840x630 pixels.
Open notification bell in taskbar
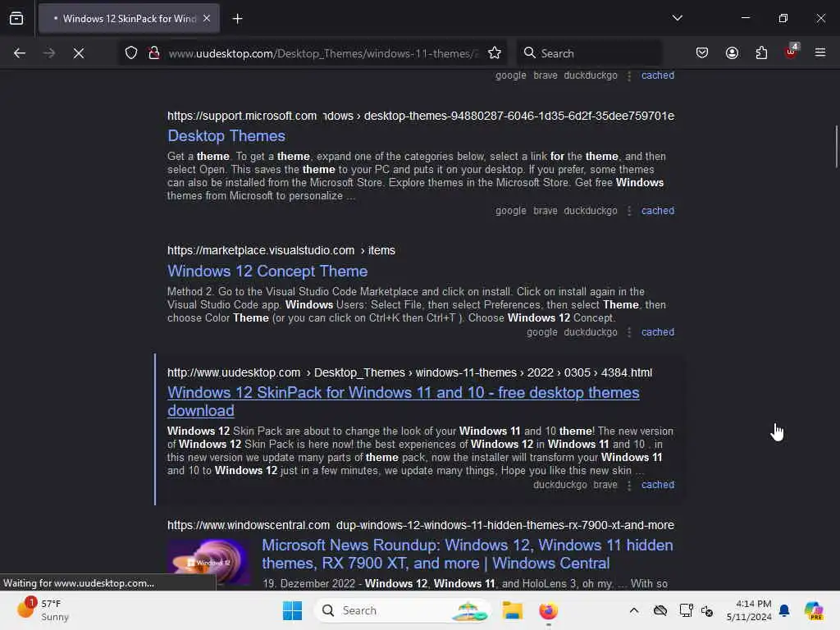tap(784, 610)
